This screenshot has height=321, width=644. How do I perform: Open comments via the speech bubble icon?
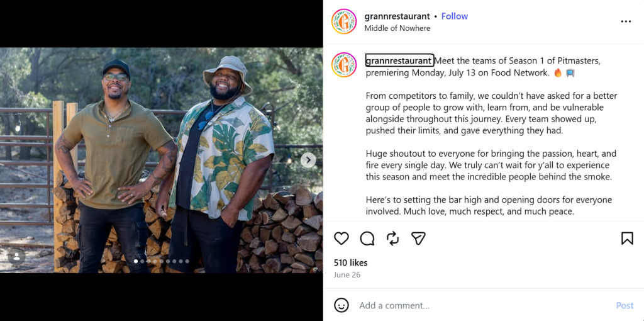[x=367, y=239]
